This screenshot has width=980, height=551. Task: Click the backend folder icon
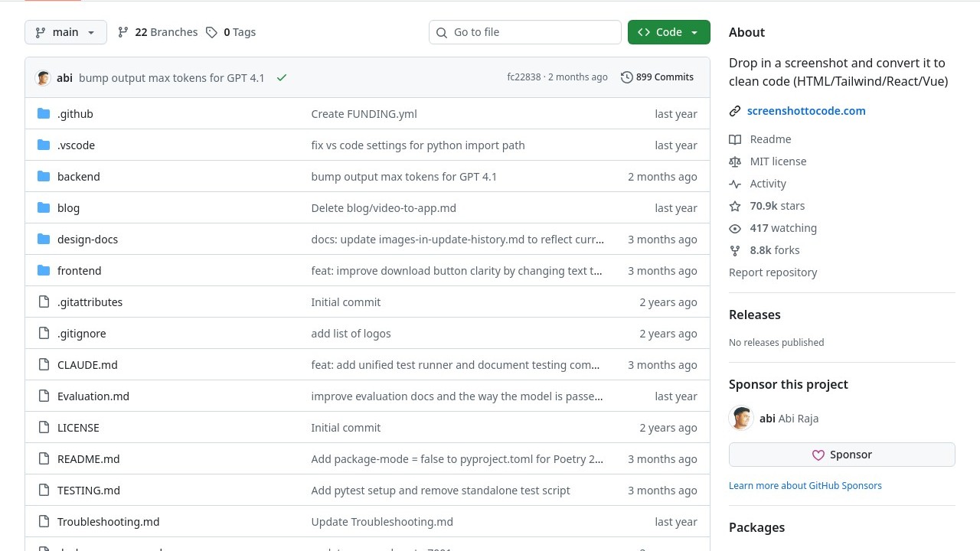[44, 177]
